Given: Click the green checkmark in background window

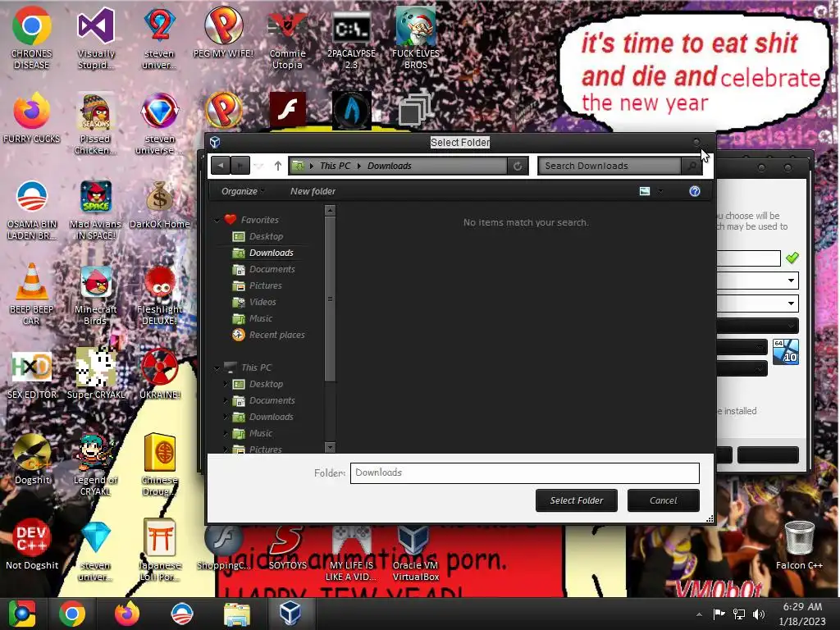Looking at the screenshot, I should pyautogui.click(x=792, y=258).
